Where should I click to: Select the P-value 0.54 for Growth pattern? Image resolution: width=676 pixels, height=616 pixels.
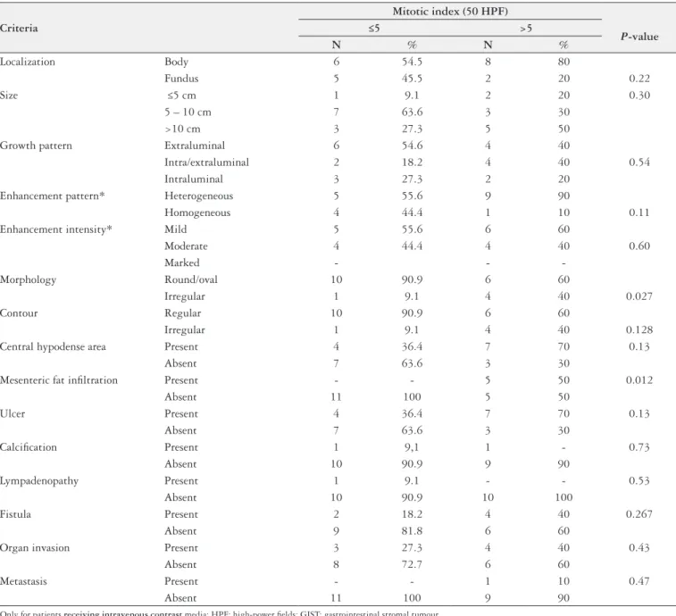point(638,162)
